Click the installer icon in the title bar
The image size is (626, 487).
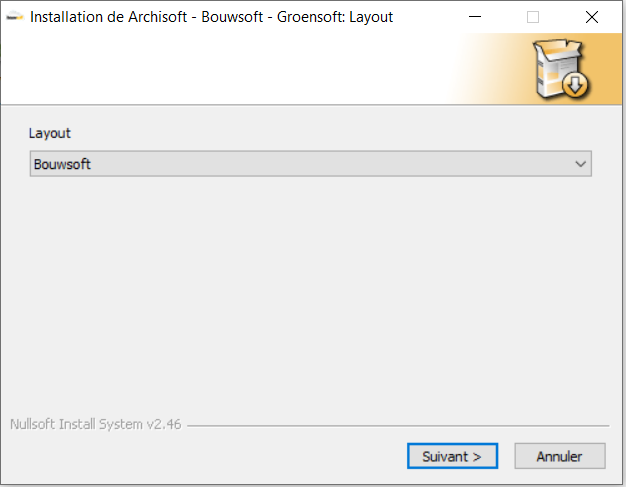tap(15, 17)
